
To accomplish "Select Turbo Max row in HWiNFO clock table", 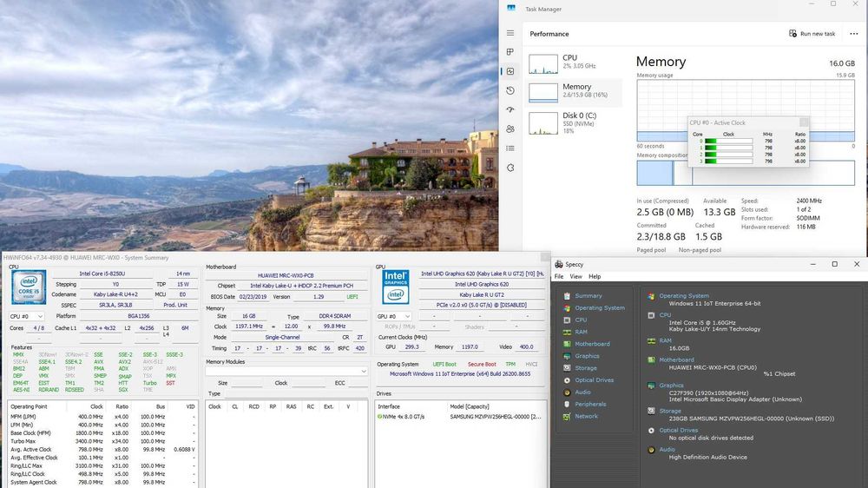I will tap(102, 441).
